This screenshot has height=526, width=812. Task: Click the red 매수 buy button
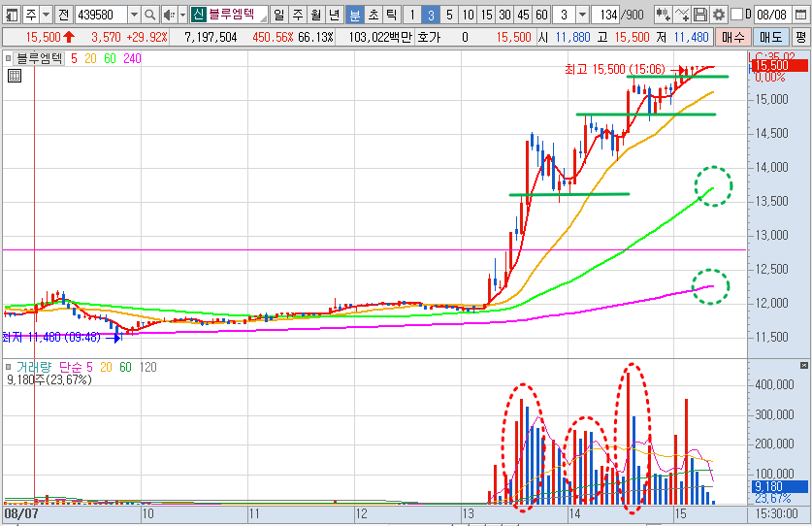coord(732,37)
